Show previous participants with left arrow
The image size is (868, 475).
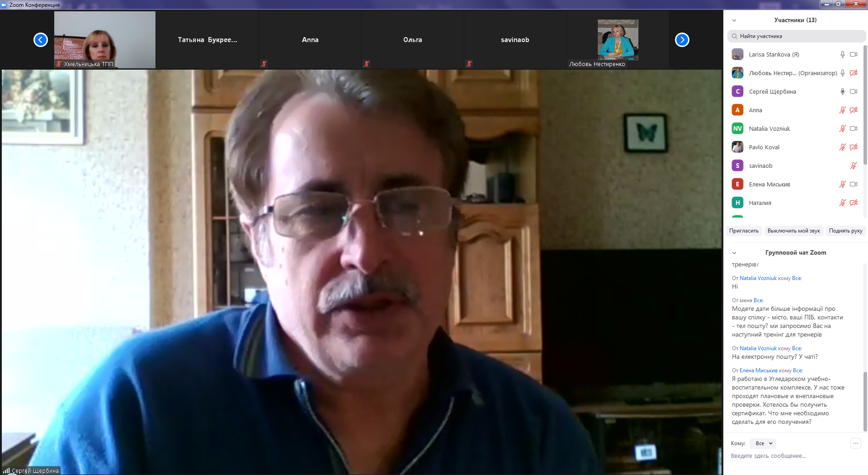41,40
